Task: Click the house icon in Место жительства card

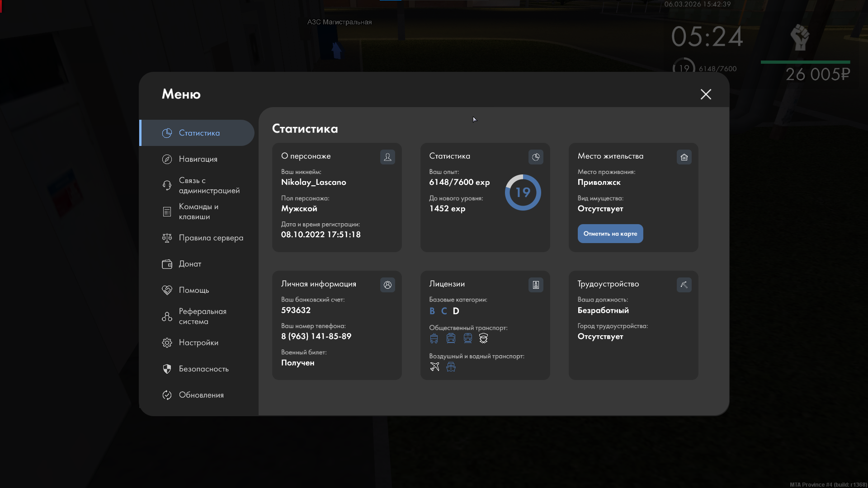Action: 684,157
